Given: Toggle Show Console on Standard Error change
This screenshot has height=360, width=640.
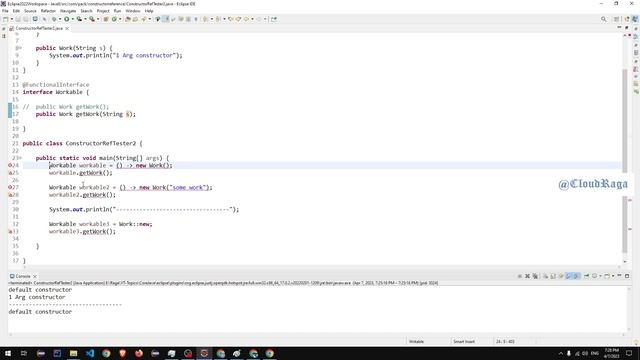Looking at the screenshot, I should [576, 276].
